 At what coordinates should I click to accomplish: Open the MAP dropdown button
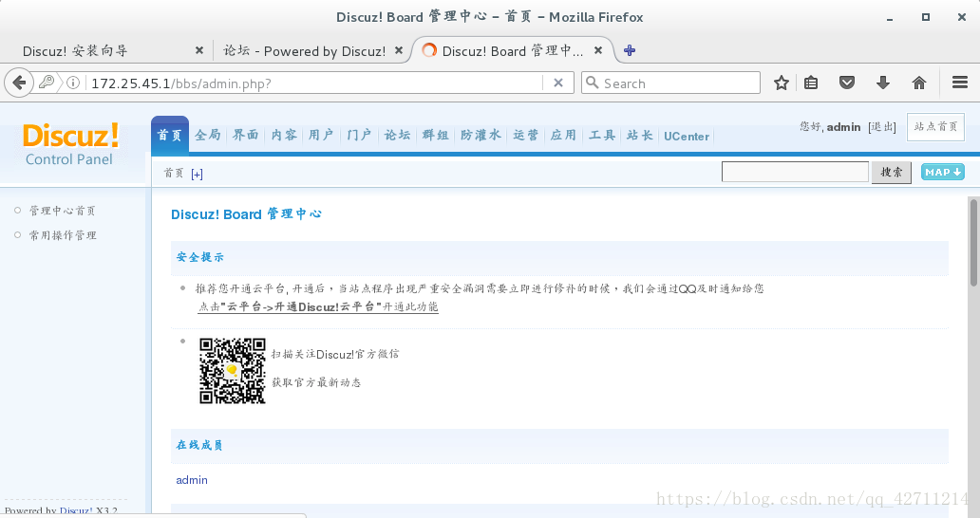(x=943, y=173)
